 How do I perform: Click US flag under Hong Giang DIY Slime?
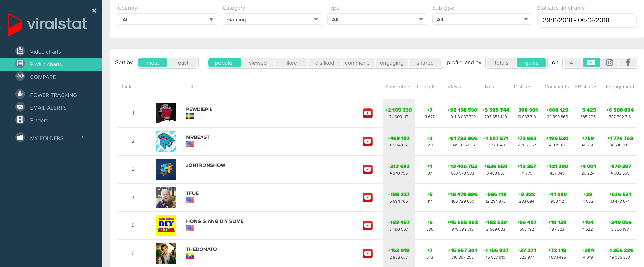coord(190,228)
